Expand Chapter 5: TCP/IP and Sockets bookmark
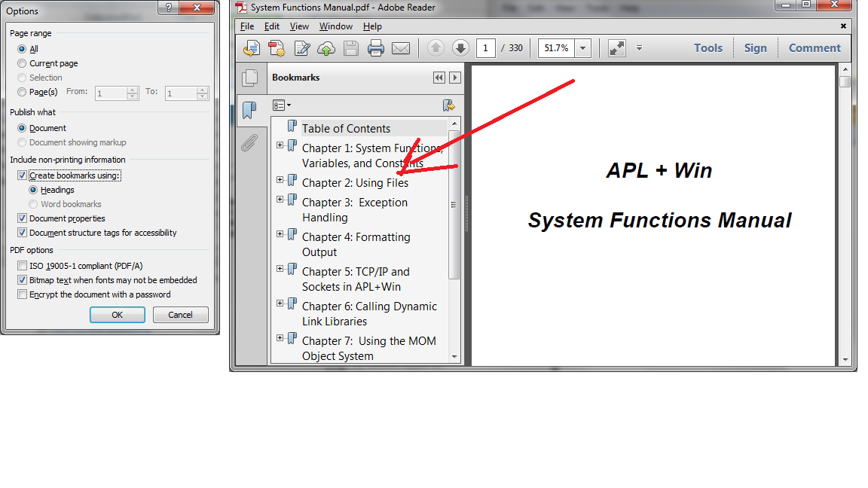This screenshot has height=488, width=868. click(x=280, y=269)
